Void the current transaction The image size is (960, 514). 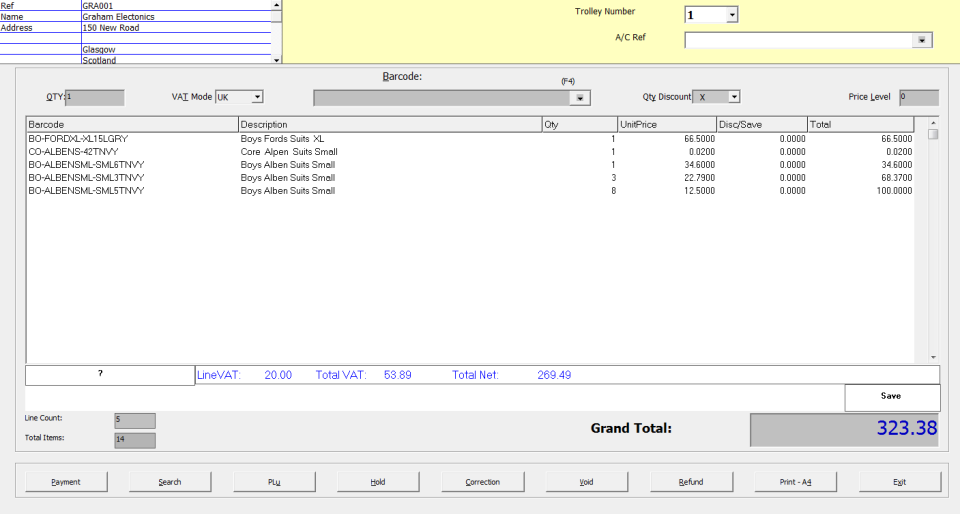586,481
